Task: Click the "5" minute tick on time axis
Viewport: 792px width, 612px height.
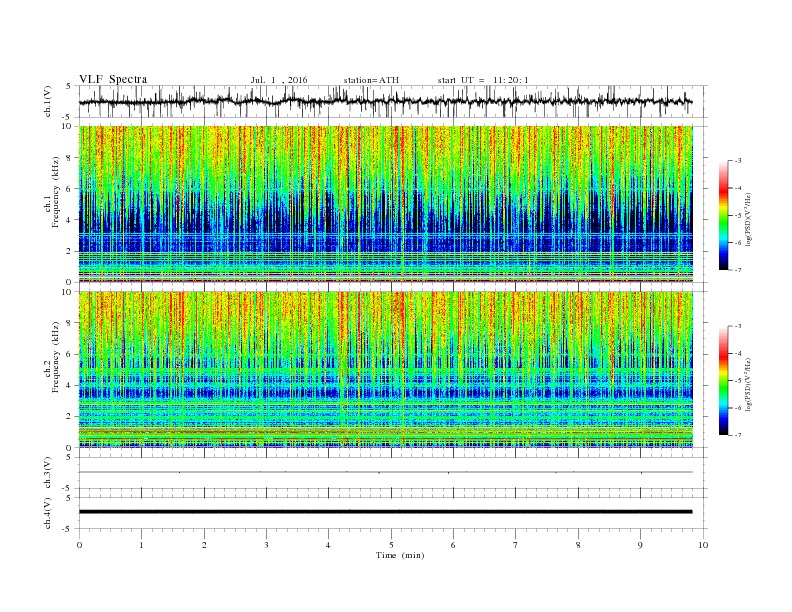Action: coord(391,545)
